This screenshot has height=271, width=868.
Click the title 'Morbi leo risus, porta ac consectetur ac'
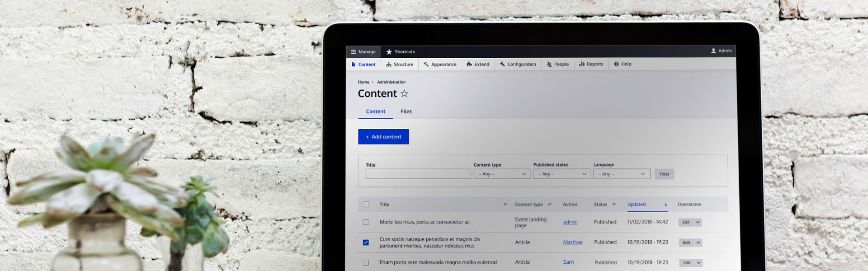[x=425, y=222]
